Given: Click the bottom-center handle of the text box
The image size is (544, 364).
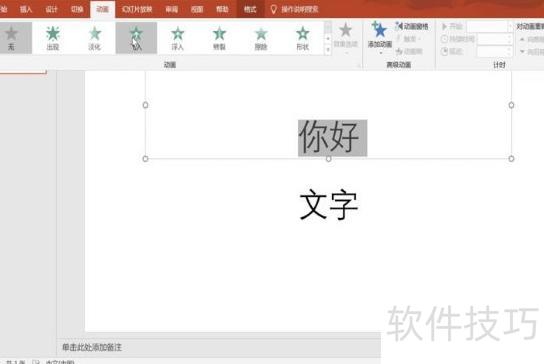Looking at the screenshot, I should [328, 159].
